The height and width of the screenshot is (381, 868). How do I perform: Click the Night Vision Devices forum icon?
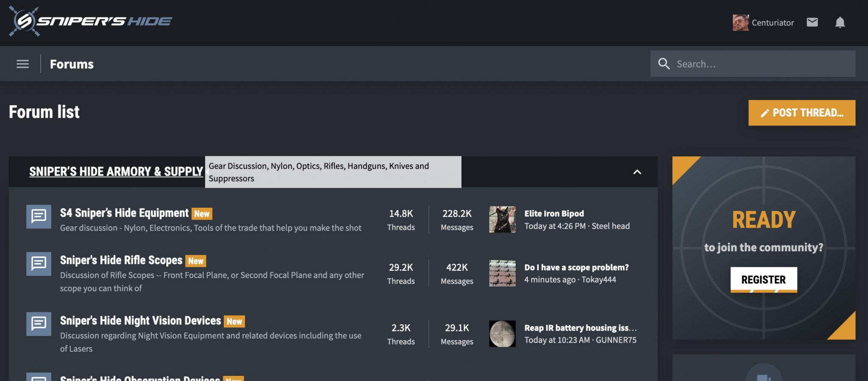click(39, 324)
